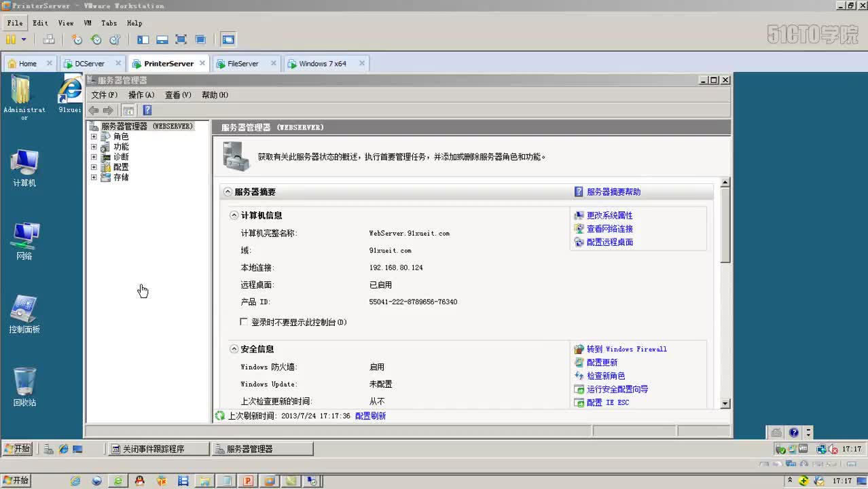Viewport: 868px width, 489px height.
Task: Open the 帮助(H) menu in Server Manager
Action: [215, 95]
